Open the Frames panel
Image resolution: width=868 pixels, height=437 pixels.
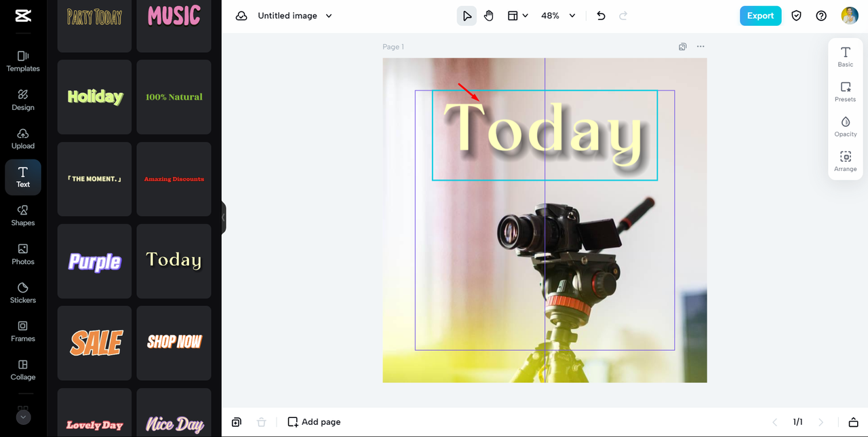[23, 331]
